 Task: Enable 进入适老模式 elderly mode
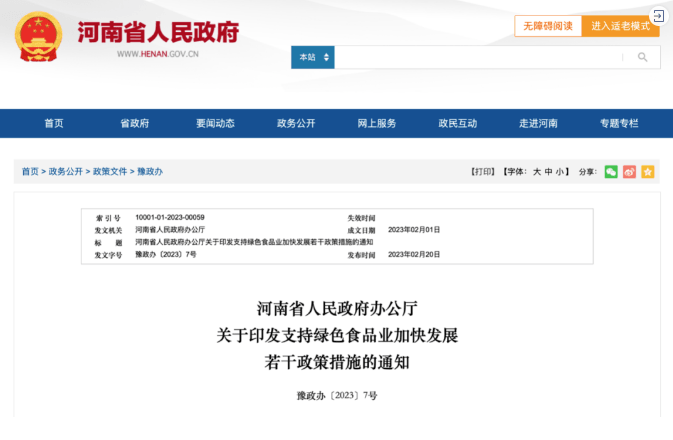tap(621, 26)
